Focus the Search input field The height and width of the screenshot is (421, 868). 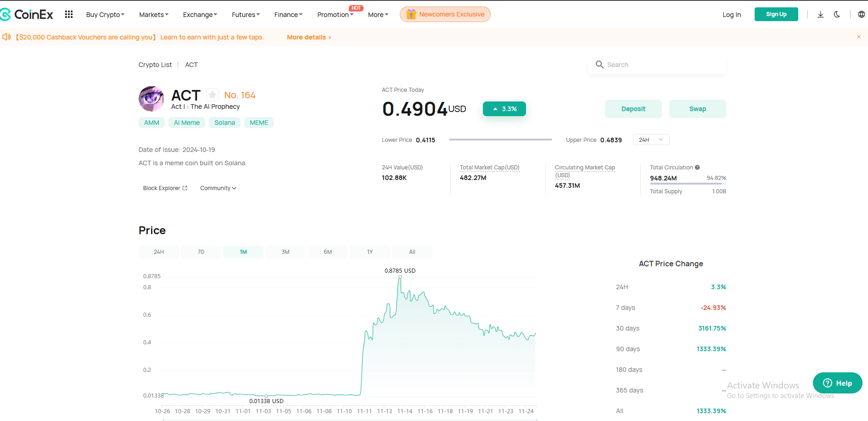657,65
